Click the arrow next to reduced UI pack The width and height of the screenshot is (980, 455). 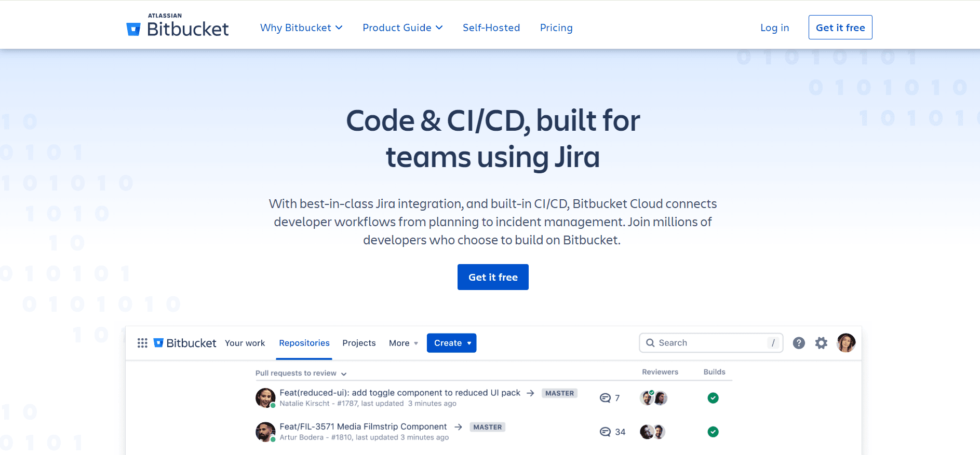point(530,393)
